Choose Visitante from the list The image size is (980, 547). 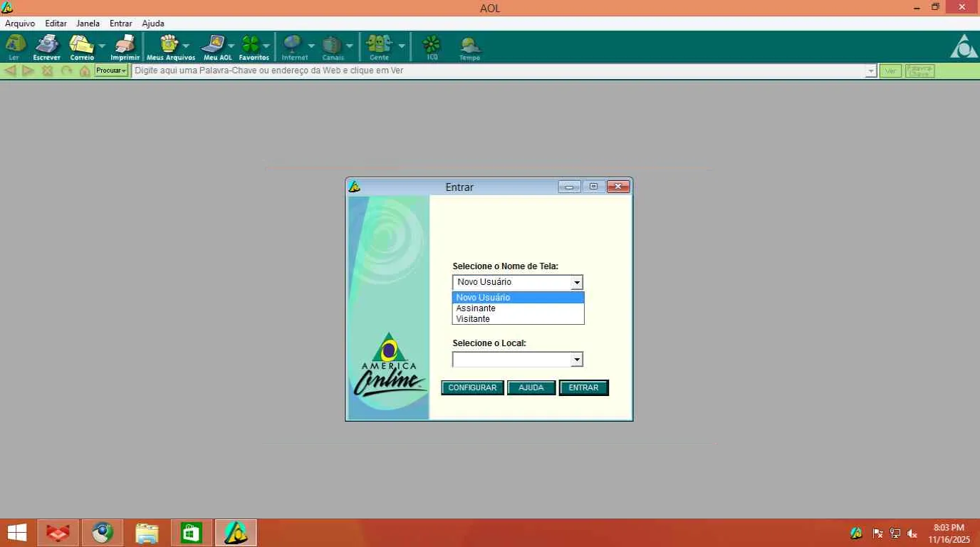(518, 319)
